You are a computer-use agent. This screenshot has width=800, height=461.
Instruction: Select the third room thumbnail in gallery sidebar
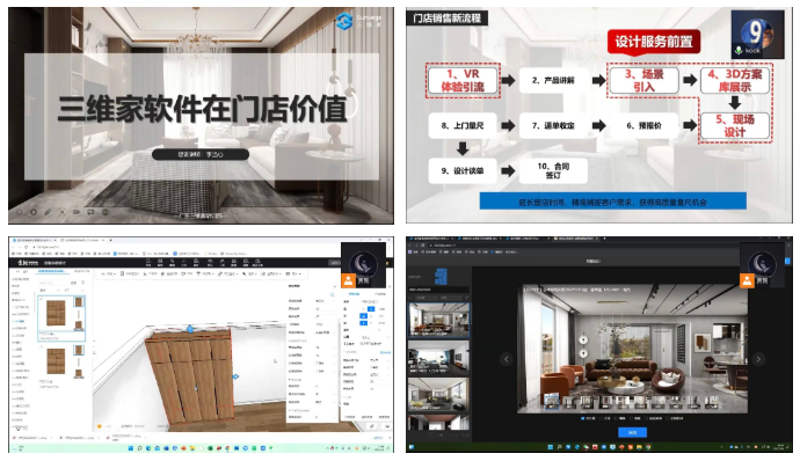pos(439,395)
